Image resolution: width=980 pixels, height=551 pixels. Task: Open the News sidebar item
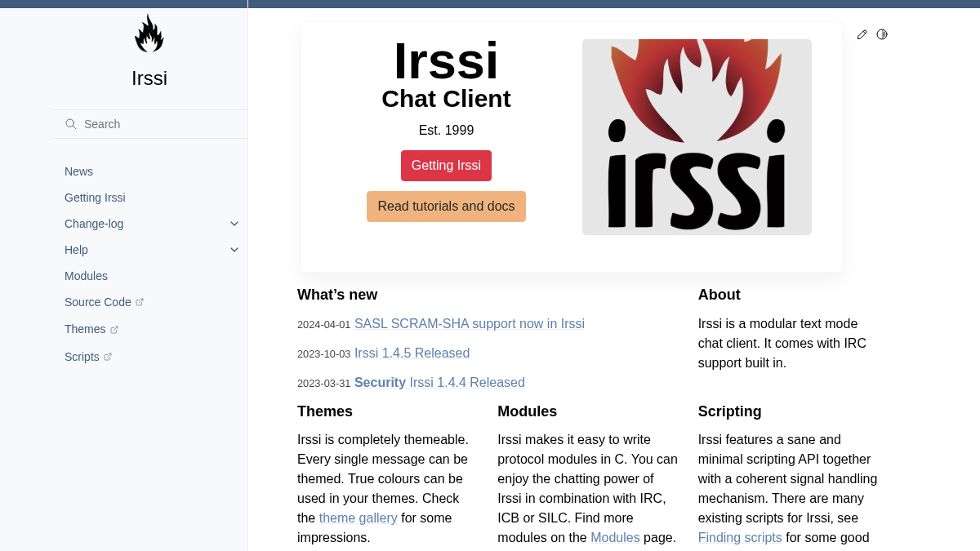[x=78, y=171]
